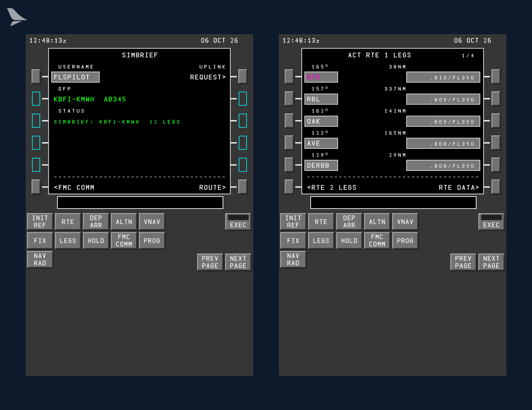
Task: Select INIT REF key on left CDU
Action: [40, 221]
